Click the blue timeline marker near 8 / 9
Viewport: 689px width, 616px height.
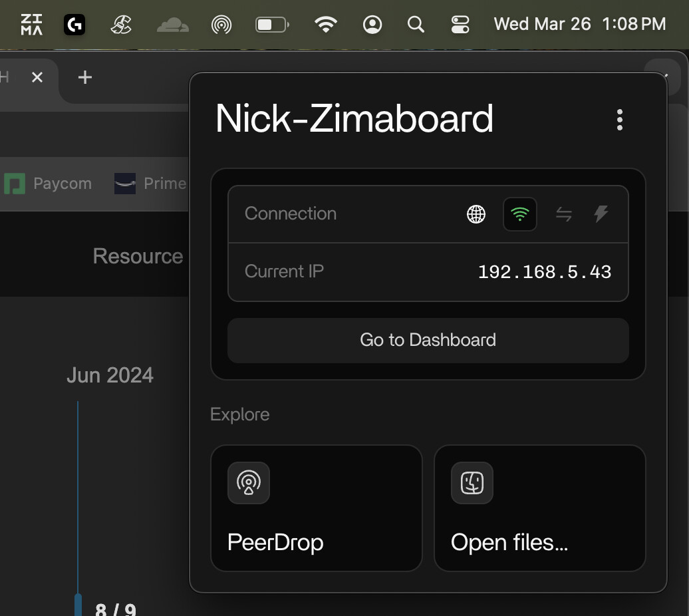point(78,605)
